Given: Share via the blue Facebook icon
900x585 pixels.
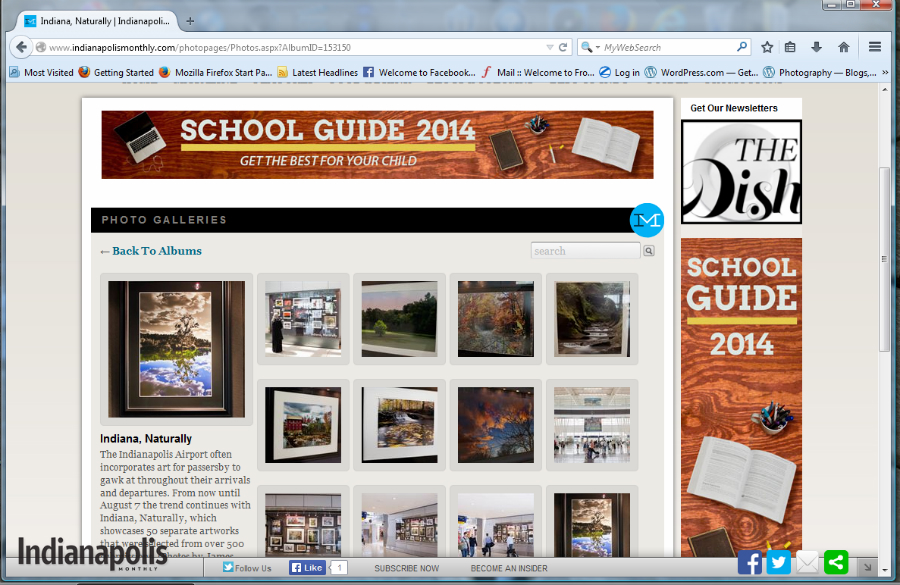Looking at the screenshot, I should point(749,563).
